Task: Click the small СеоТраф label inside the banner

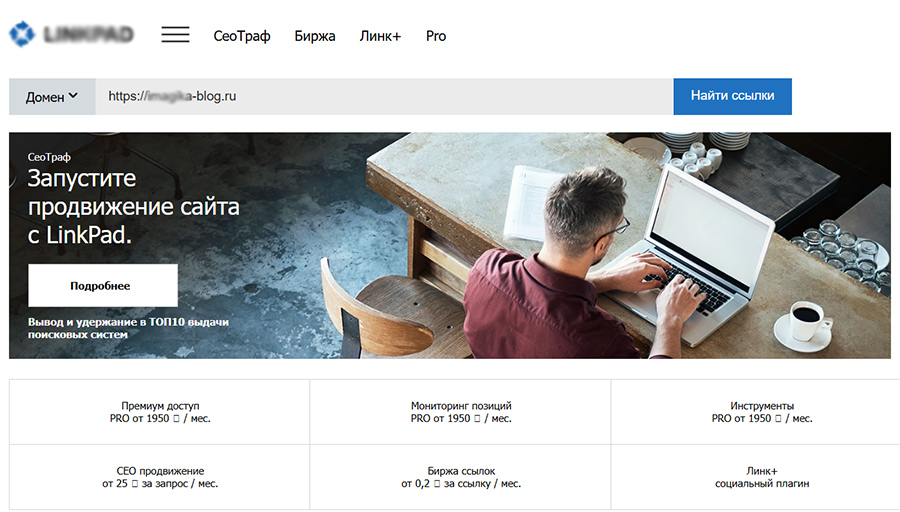Action: pyautogui.click(x=50, y=157)
